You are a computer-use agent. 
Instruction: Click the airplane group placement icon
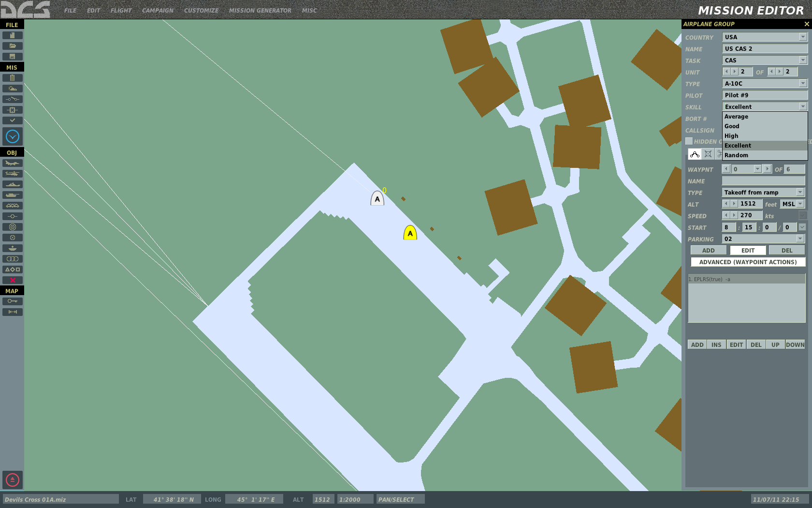click(x=13, y=164)
